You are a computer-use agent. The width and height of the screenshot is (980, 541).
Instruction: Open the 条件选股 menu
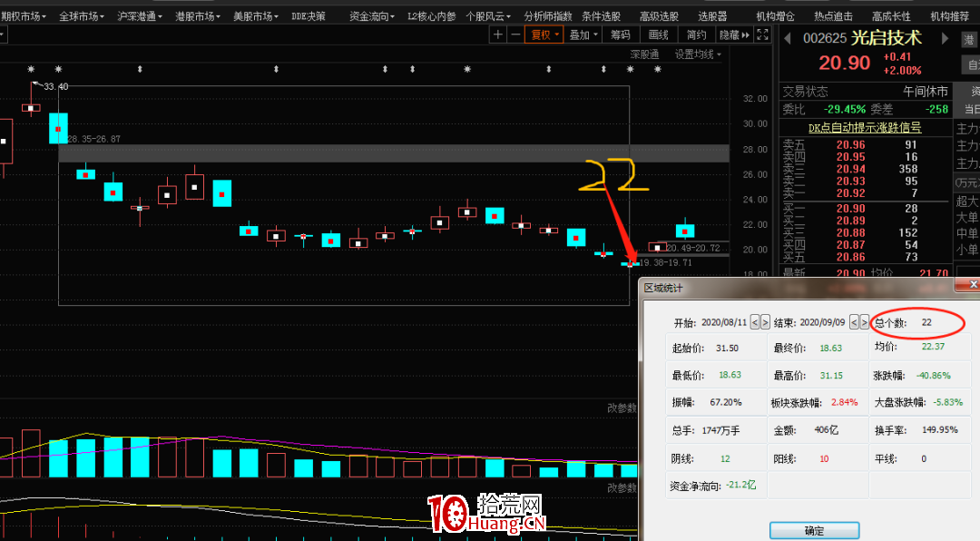click(x=603, y=15)
